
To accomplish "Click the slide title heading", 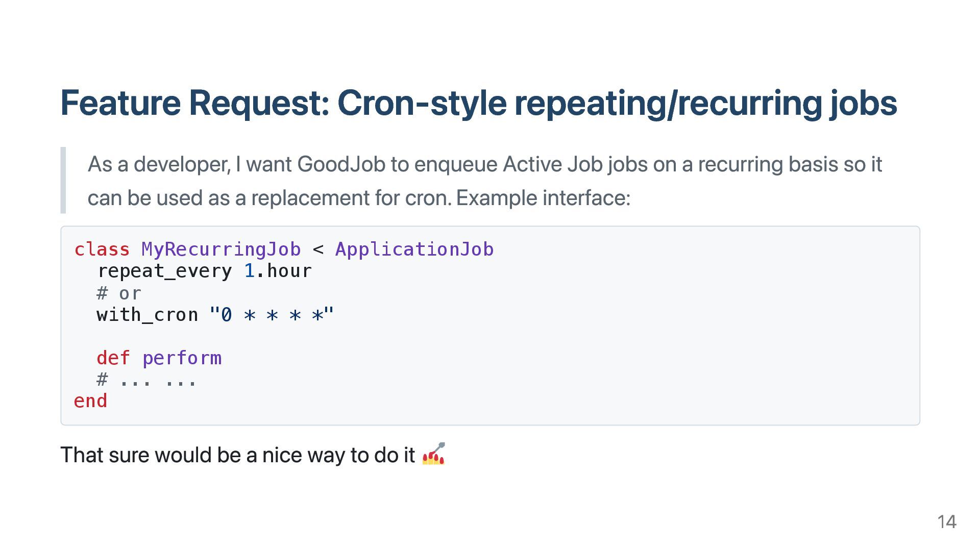I will 478,103.
